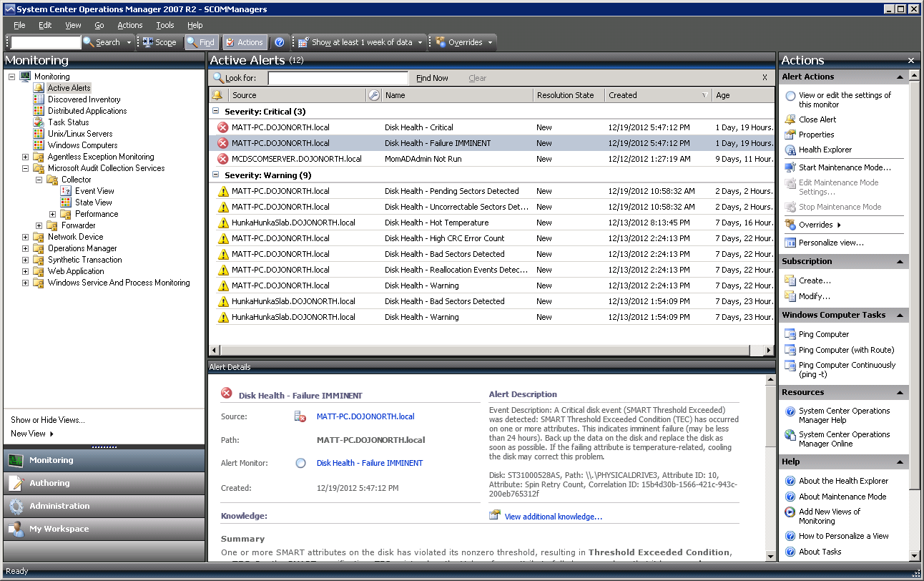The width and height of the screenshot is (924, 581).
Task: Click the Close Alert action icon
Action: point(790,119)
